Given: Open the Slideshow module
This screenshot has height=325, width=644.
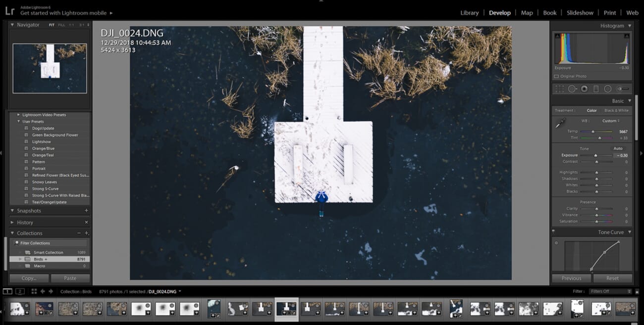Looking at the screenshot, I should click(580, 13).
